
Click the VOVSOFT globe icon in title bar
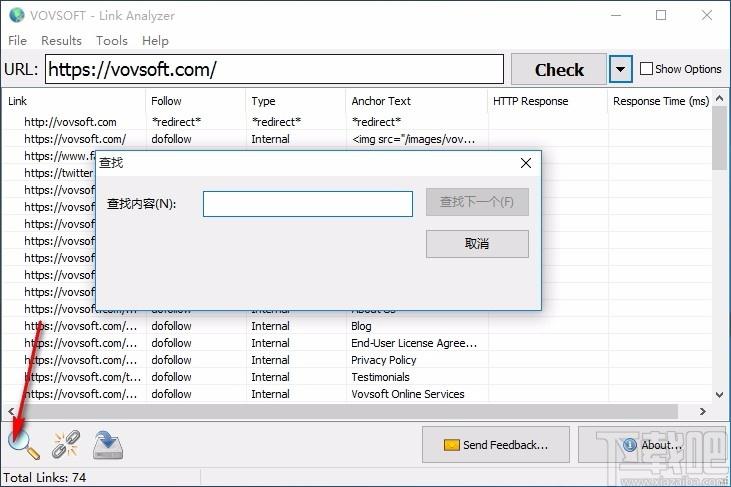pos(17,15)
